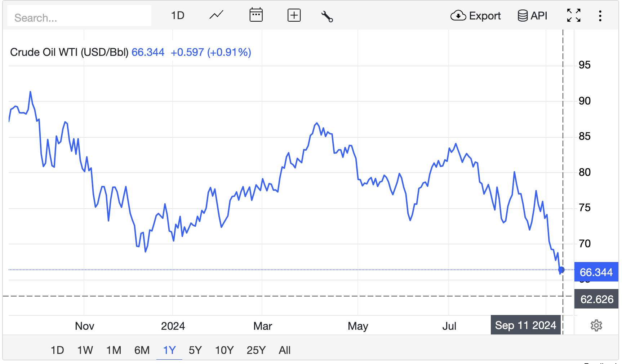Viewport: 622px width, 364px height.
Task: Click the plus icon to add a comparison
Action: pyautogui.click(x=294, y=15)
